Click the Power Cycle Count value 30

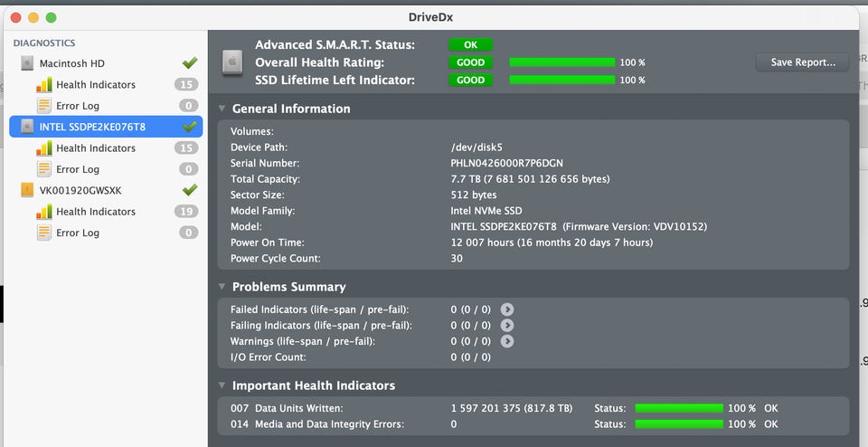pyautogui.click(x=457, y=258)
